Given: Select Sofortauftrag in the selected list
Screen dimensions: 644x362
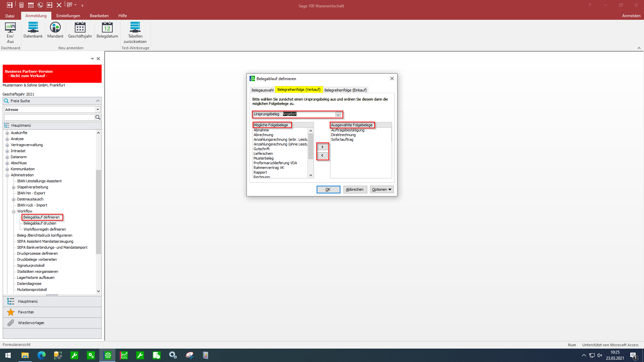Looking at the screenshot, I should (342, 140).
